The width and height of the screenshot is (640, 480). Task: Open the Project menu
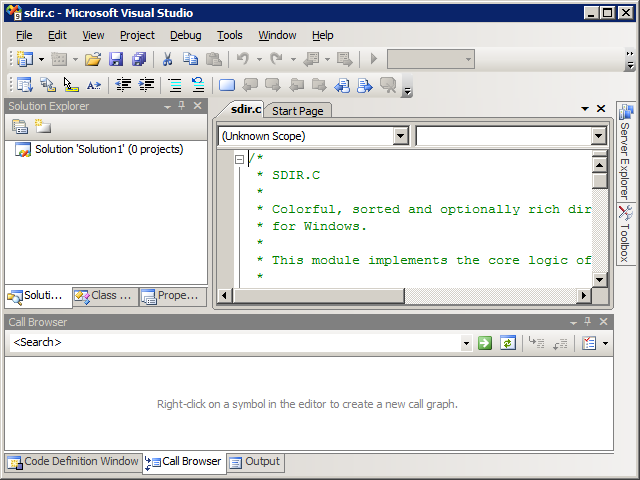(x=137, y=36)
